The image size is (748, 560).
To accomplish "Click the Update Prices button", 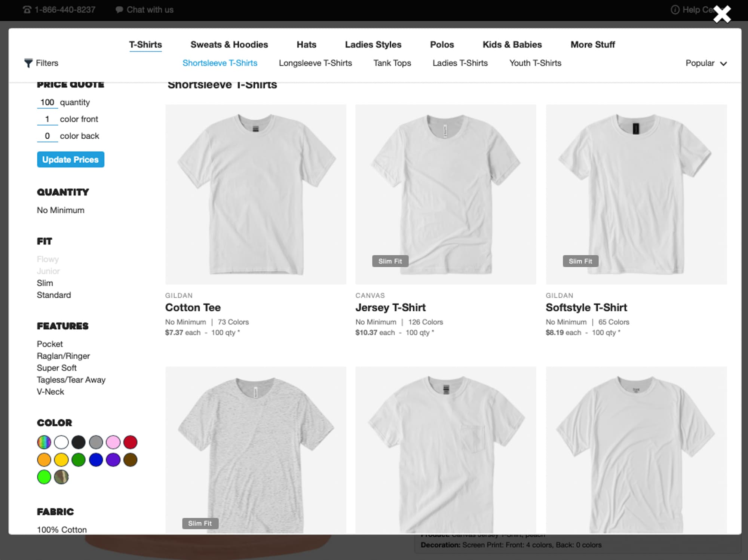I will (70, 159).
